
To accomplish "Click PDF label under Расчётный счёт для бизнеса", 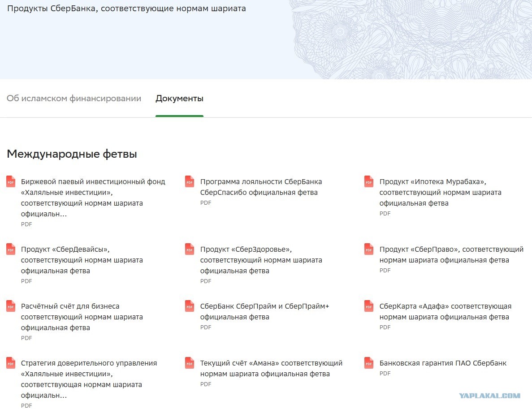I will (x=26, y=338).
